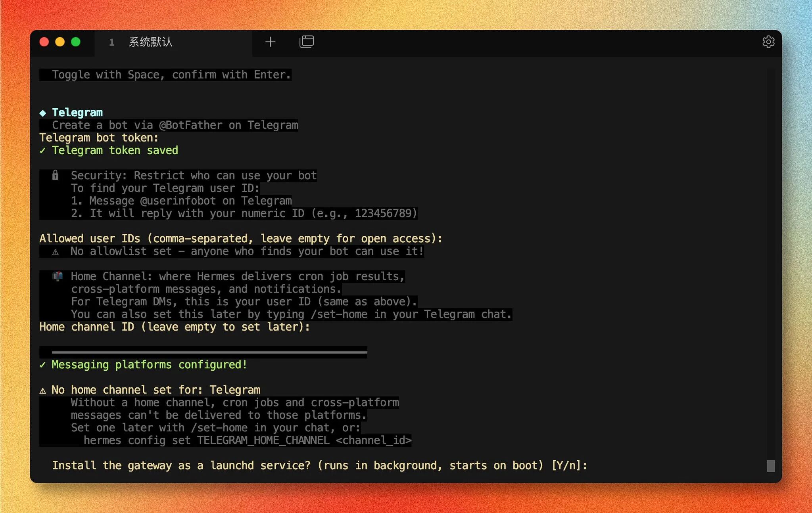Viewport: 812px width, 513px height.
Task: Click the Install the gateway prompt line
Action: click(x=319, y=465)
